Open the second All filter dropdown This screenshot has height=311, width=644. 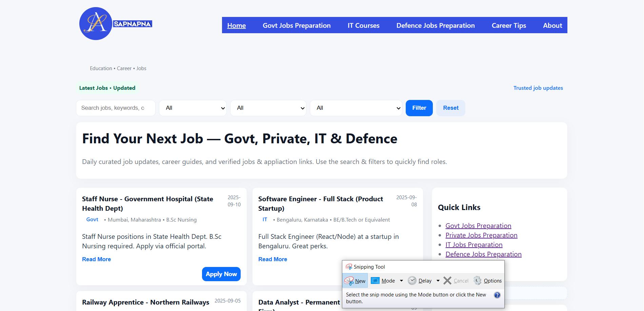(268, 108)
